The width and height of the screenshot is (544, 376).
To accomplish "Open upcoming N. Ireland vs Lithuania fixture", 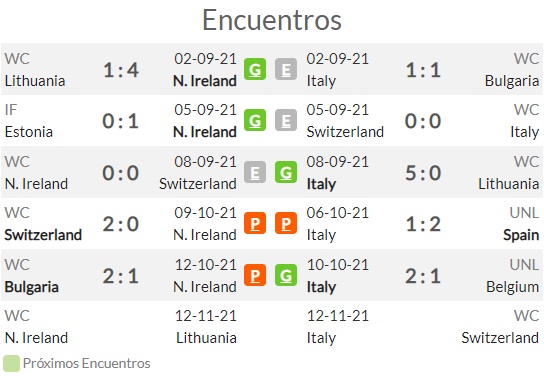I will point(120,327).
